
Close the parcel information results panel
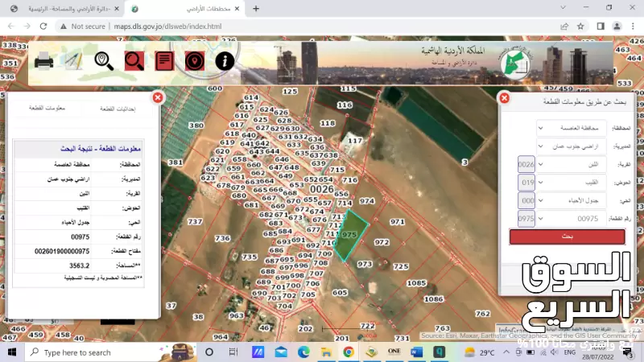pos(158,97)
